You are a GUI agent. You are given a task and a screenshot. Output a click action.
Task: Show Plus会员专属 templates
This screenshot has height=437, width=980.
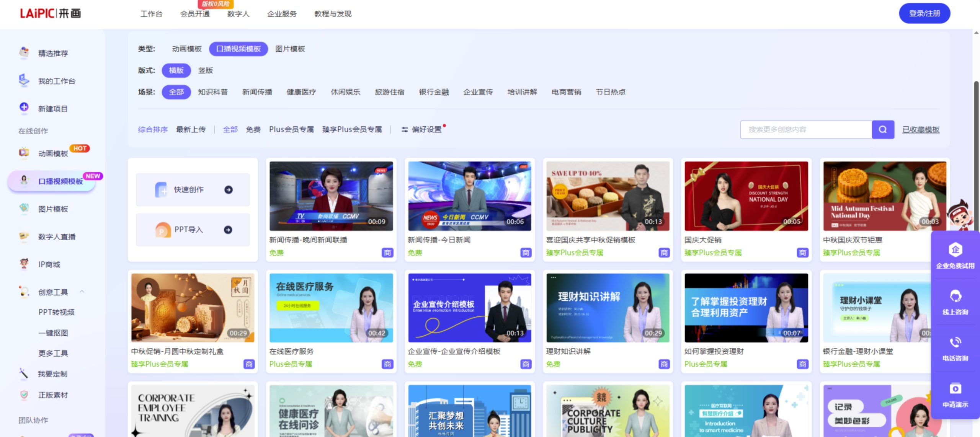(291, 129)
